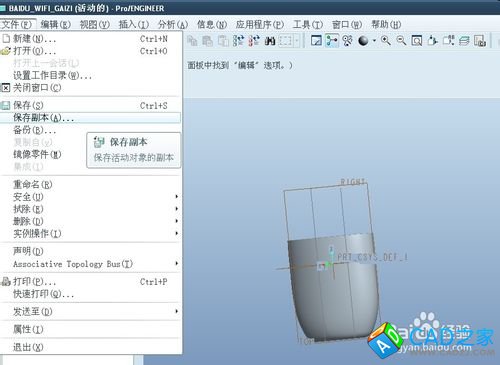Select 快速打印(Q)... menu entry
The width and height of the screenshot is (500, 365).
(x=91, y=294)
